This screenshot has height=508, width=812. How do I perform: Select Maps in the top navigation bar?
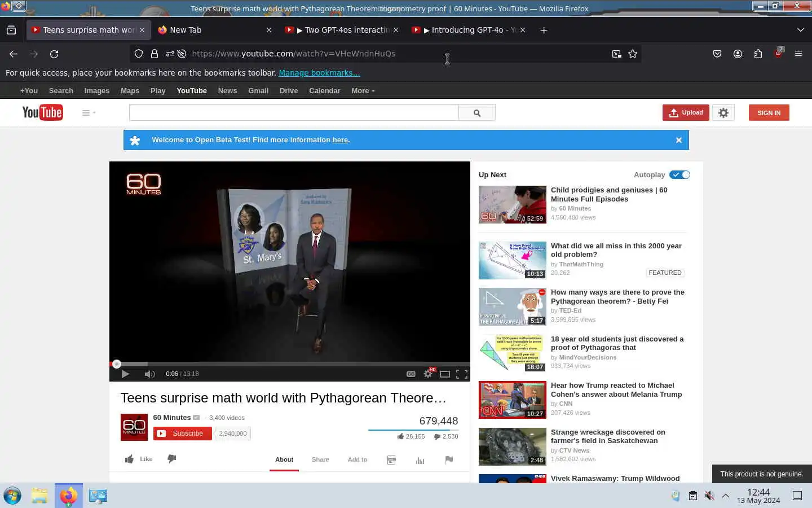(130, 90)
